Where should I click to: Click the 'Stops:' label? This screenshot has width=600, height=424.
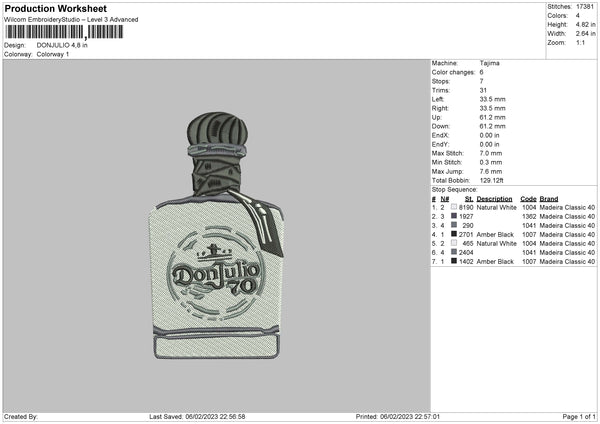(x=441, y=81)
